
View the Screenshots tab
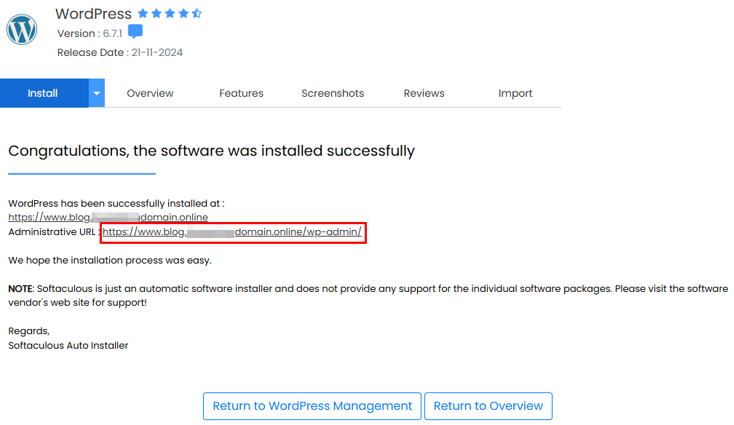click(332, 93)
